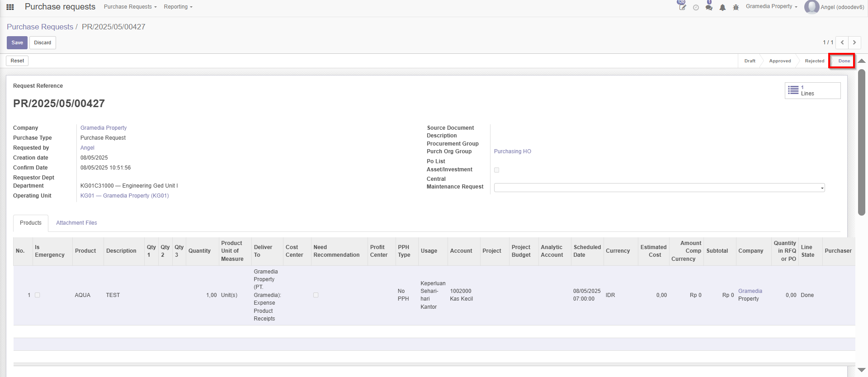Viewport: 868px width, 377px height.
Task: Click the Purchase requests app title
Action: (x=60, y=7)
